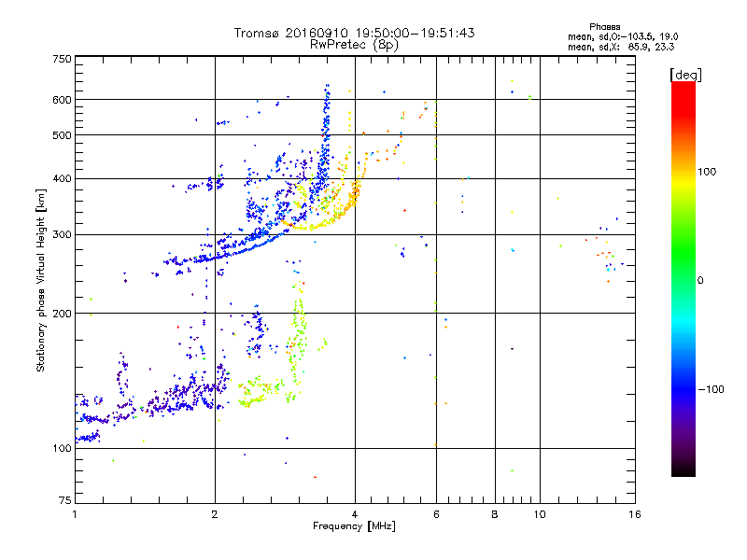
Task: Click the '4' frequency tick label
Action: click(355, 514)
